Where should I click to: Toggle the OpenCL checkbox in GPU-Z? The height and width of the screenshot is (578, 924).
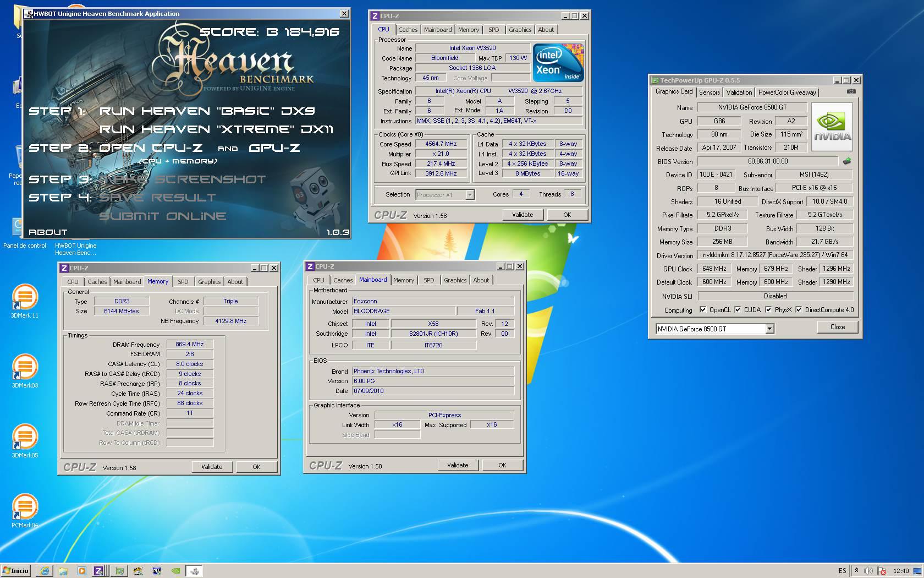[702, 309]
